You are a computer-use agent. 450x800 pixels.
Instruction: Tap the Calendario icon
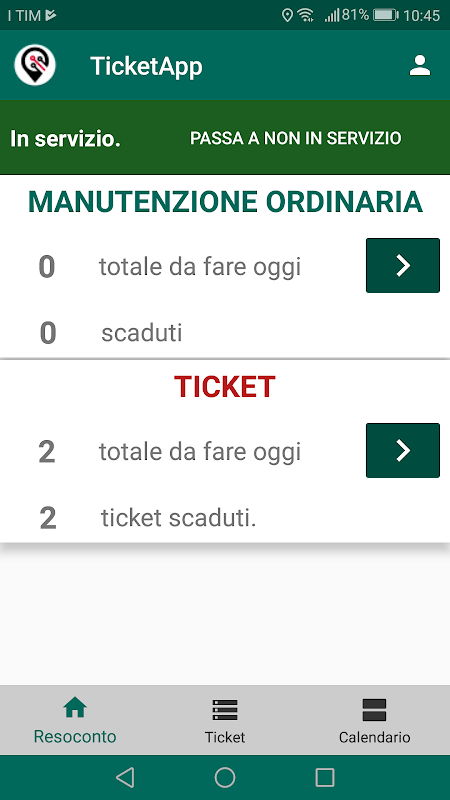pos(374,710)
